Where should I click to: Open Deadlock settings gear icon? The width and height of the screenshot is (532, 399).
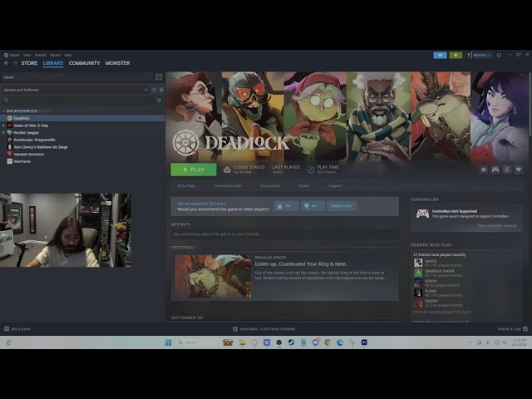[x=484, y=170]
